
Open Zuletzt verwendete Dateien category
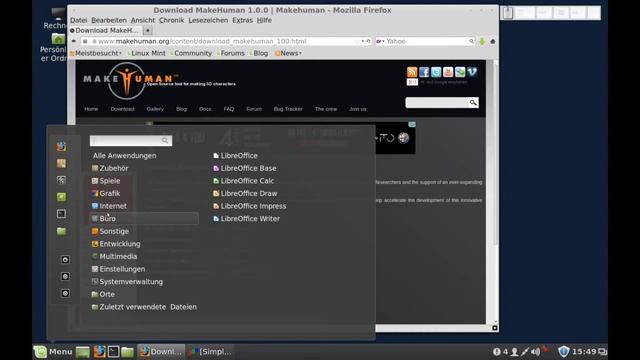144,307
